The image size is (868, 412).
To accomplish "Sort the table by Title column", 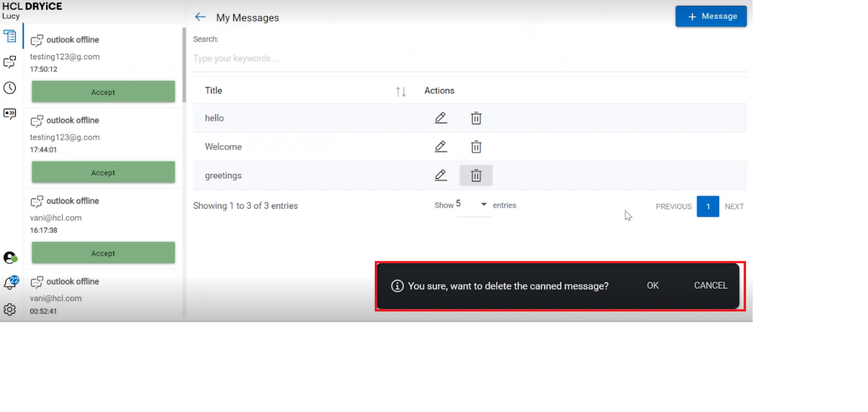I will click(x=400, y=92).
